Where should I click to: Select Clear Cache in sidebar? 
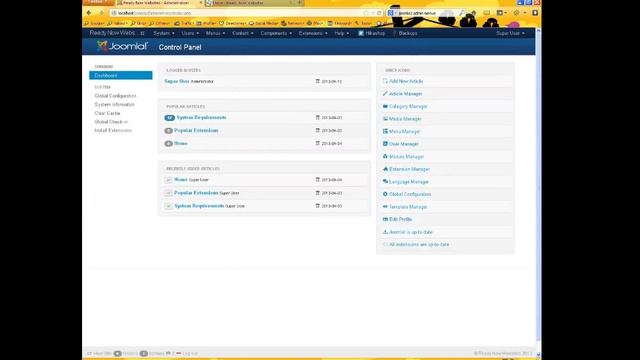click(x=107, y=113)
